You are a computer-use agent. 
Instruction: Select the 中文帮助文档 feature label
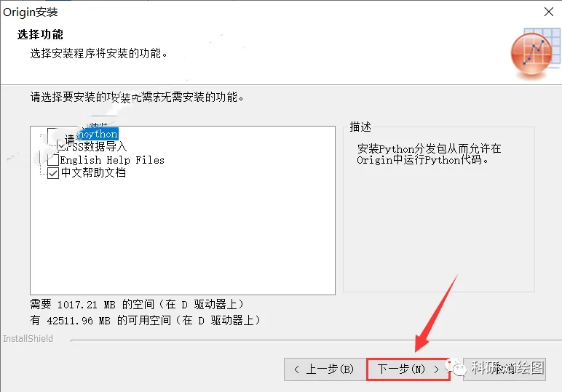coord(93,173)
